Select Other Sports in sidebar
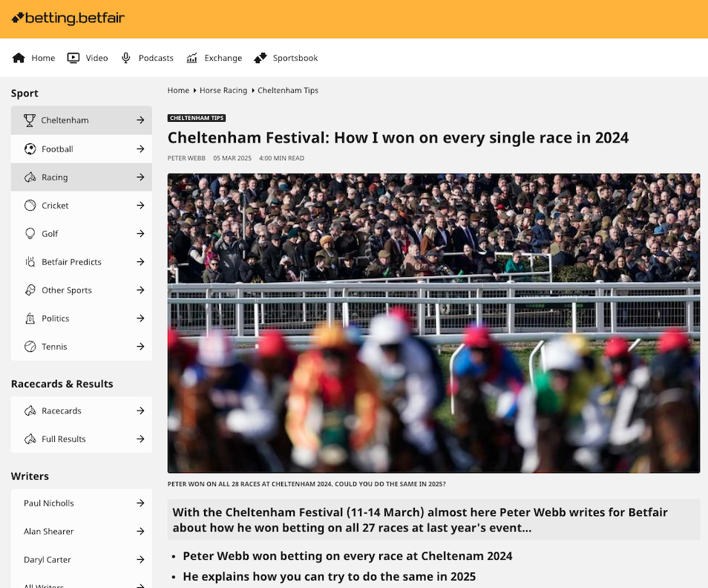This screenshot has width=708, height=588. pyautogui.click(x=82, y=290)
